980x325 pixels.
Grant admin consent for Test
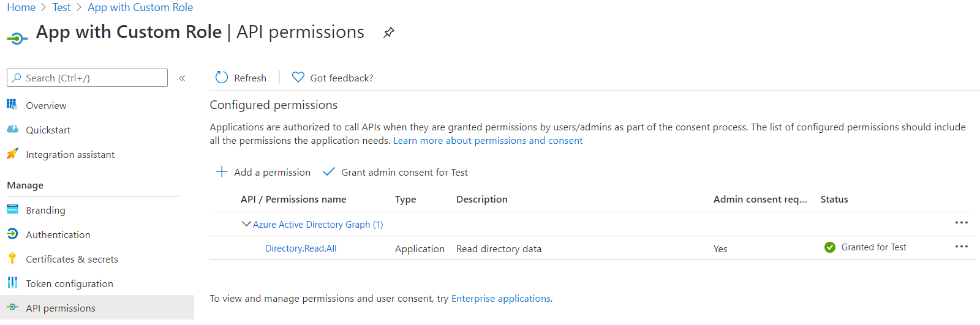pyautogui.click(x=404, y=173)
